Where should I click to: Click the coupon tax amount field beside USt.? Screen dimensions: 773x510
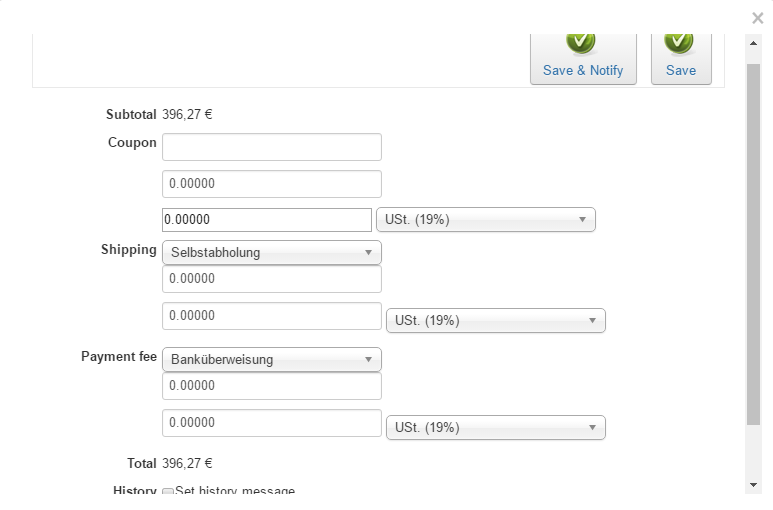pyautogui.click(x=266, y=220)
